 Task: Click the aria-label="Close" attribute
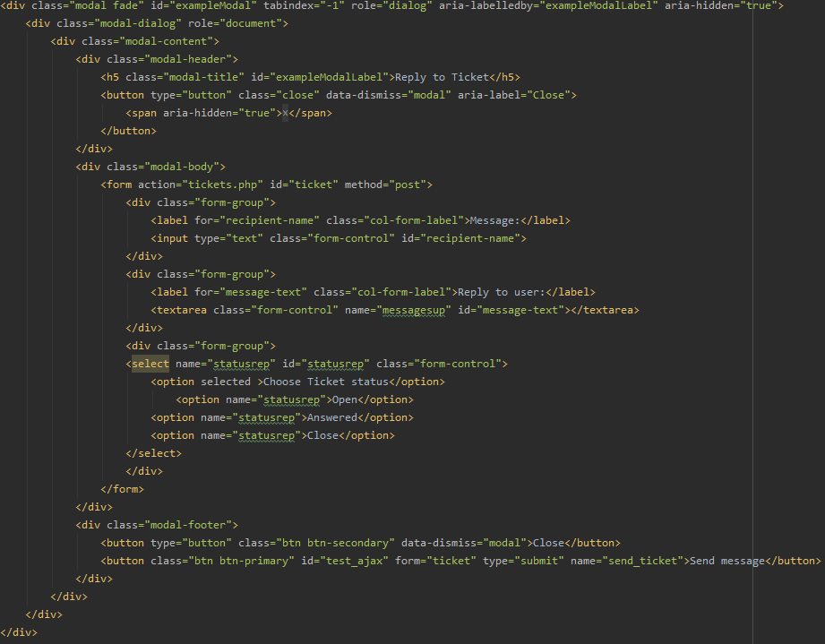tap(513, 95)
